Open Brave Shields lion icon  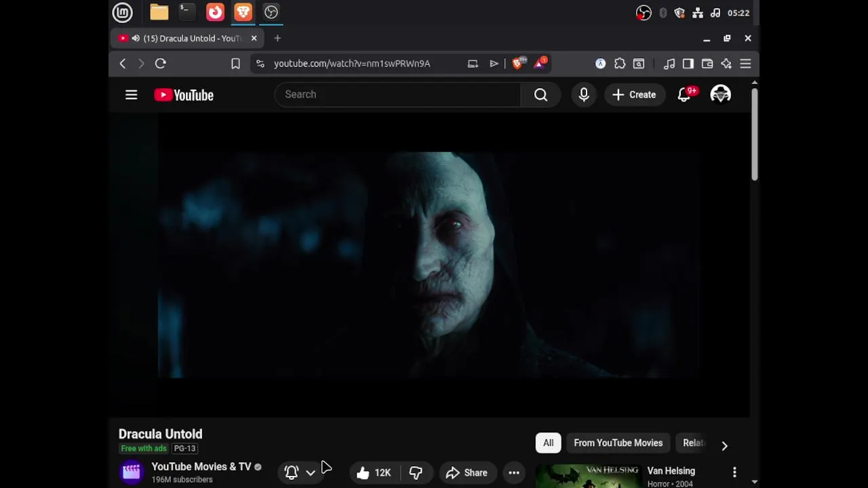click(x=518, y=63)
